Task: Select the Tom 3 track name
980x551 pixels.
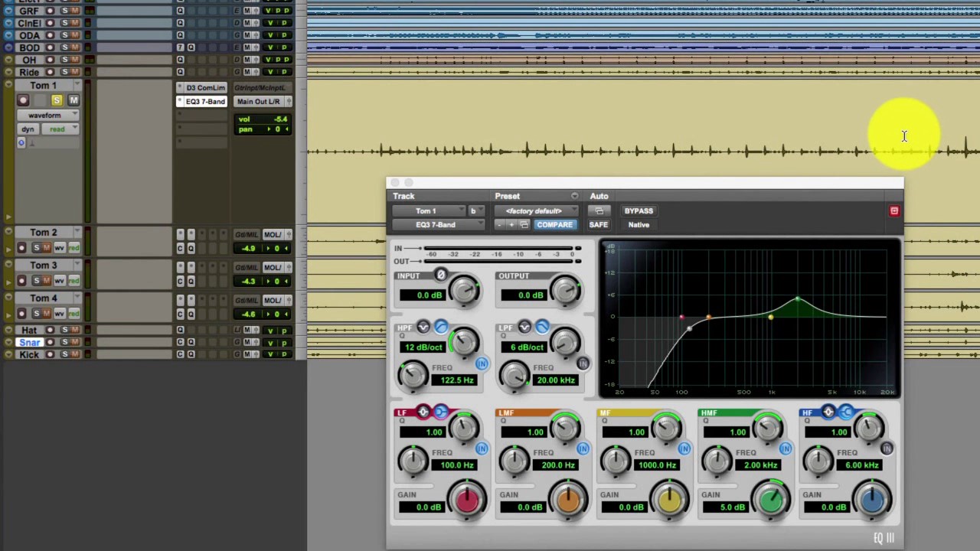Action: coord(44,266)
